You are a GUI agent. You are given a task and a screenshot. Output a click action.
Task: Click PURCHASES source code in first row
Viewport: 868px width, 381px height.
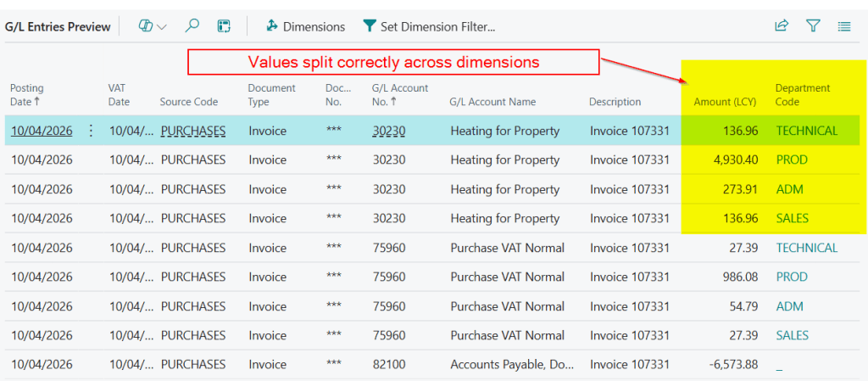coord(192,131)
